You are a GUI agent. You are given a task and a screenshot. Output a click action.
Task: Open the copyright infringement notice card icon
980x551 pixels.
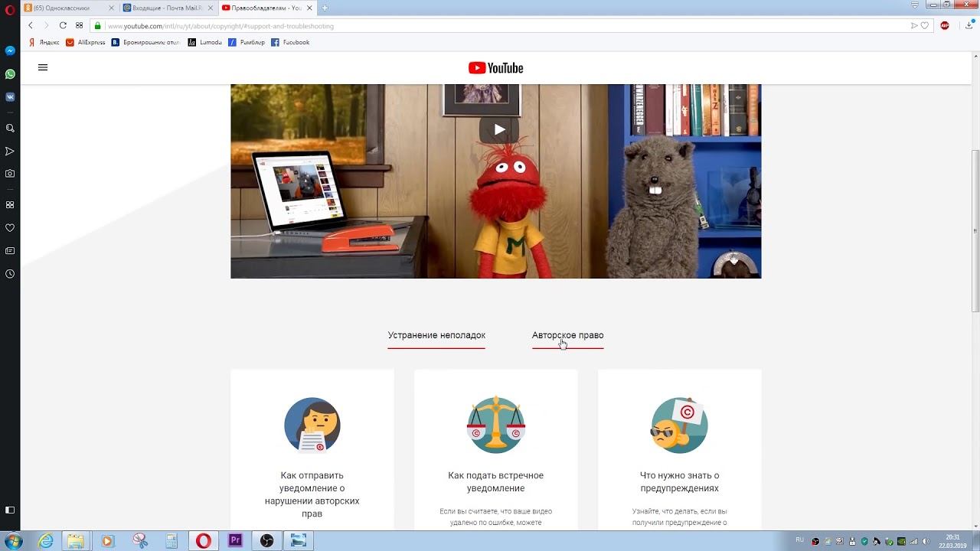[x=312, y=425]
